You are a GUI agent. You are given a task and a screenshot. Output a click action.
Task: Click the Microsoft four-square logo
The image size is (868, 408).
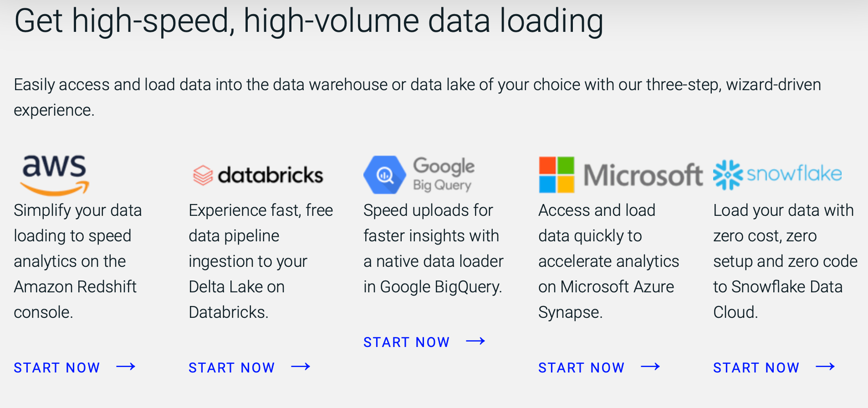coord(557,175)
